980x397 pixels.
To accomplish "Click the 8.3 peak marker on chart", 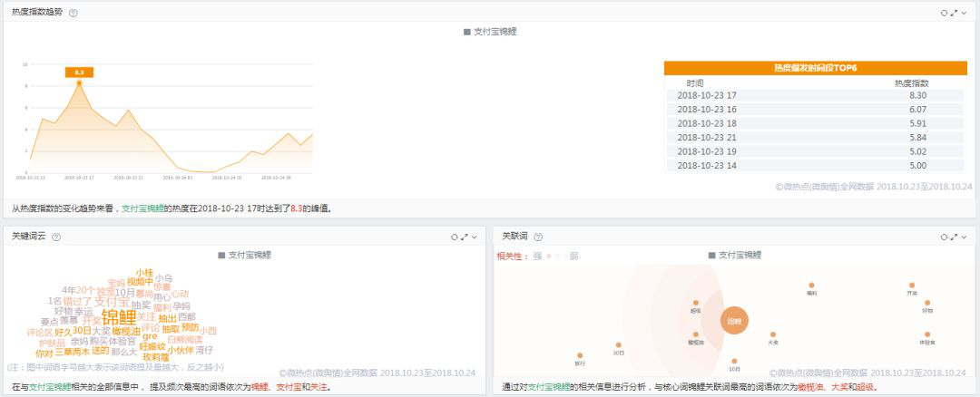I will click(79, 82).
